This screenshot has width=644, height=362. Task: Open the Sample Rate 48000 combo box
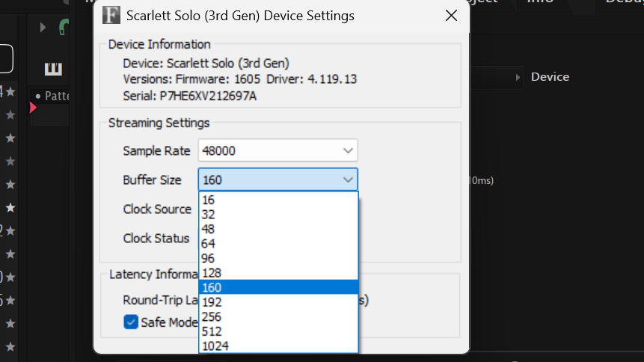278,150
